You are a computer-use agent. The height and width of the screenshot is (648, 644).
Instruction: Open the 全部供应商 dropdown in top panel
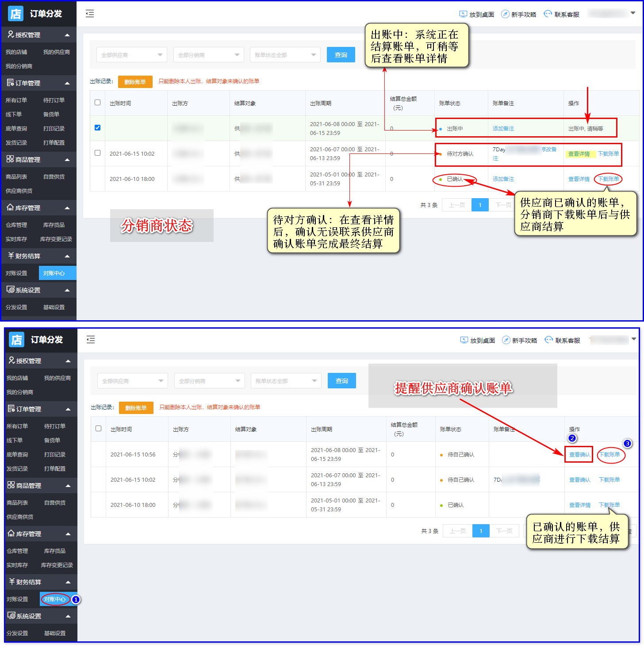pyautogui.click(x=131, y=55)
